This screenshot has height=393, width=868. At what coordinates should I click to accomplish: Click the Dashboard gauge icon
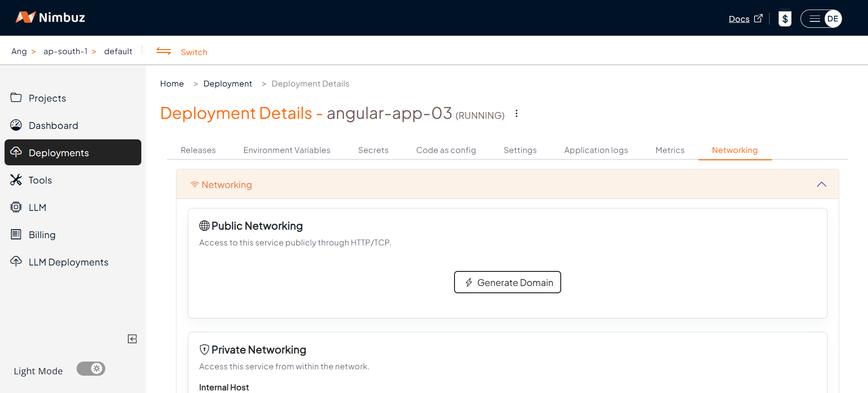pyautogui.click(x=16, y=125)
